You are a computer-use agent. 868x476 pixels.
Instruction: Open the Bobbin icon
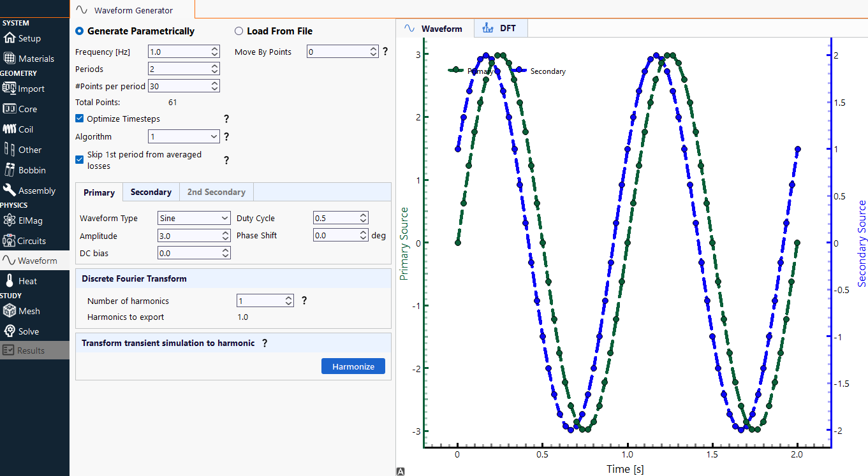(10, 170)
